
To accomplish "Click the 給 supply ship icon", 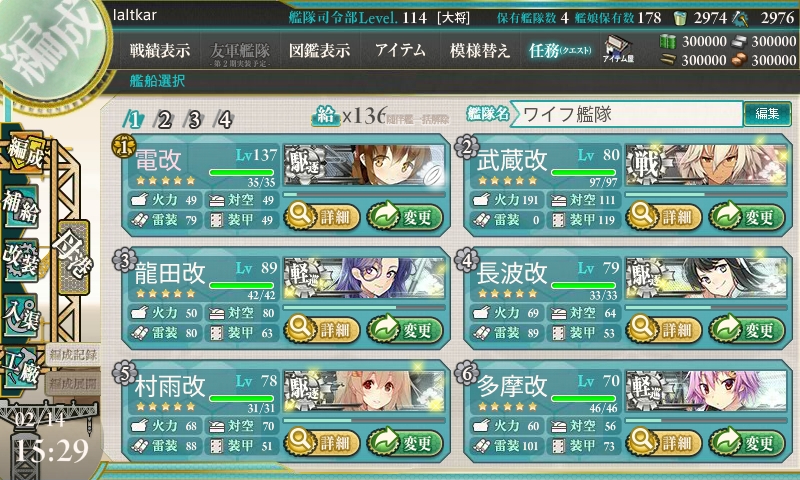I will point(325,116).
